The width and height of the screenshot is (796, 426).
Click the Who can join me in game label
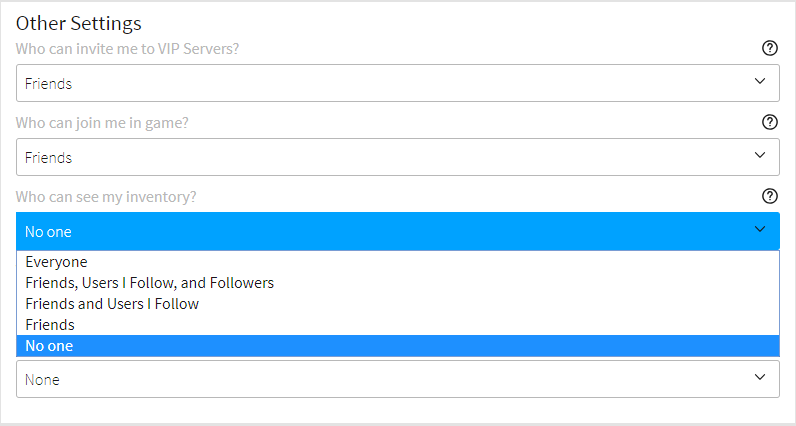click(102, 123)
